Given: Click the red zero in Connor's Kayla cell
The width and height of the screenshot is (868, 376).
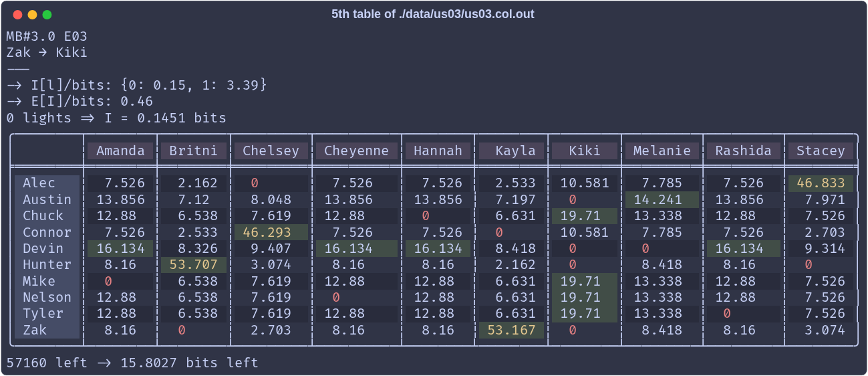Looking at the screenshot, I should [499, 232].
